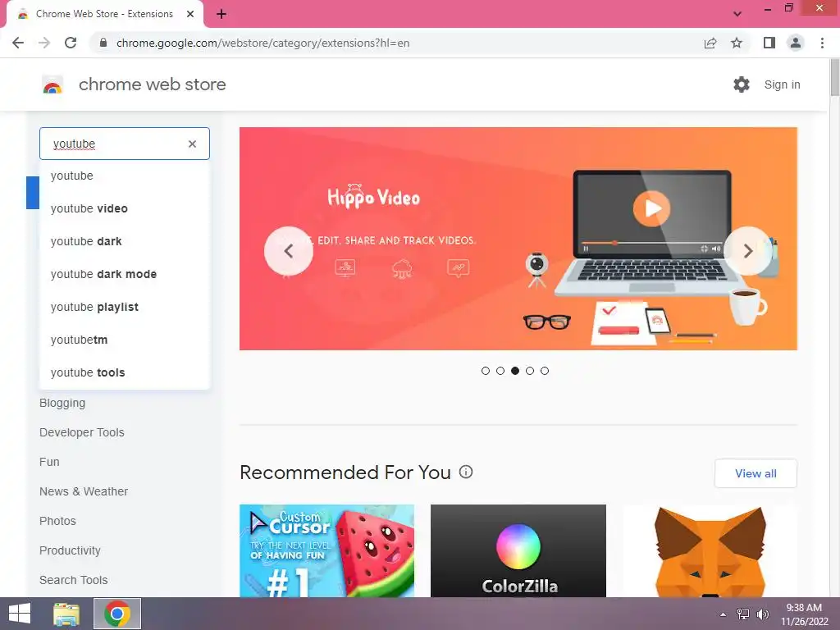
Task: Select 'youtube dark mode' suggestion
Action: coord(125,274)
